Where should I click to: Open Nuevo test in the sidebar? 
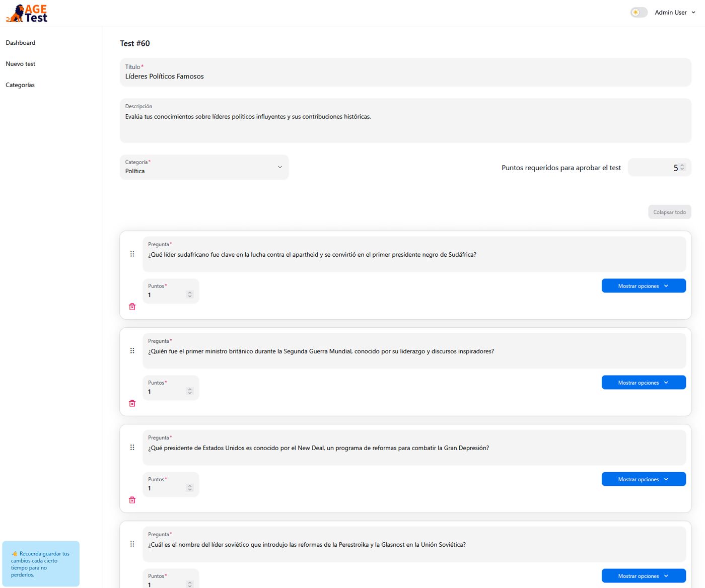[x=21, y=64]
